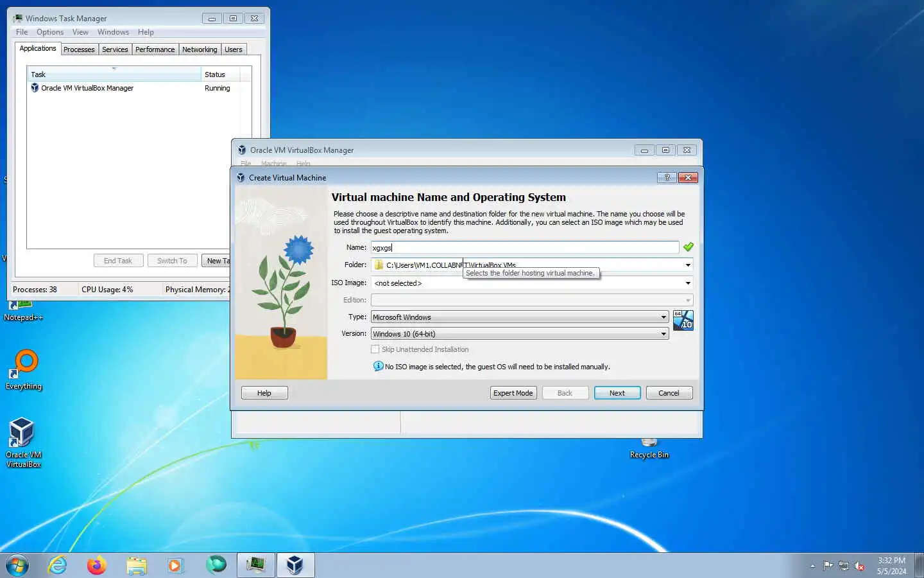Click the New Task button
The height and width of the screenshot is (578, 924).
coord(216,261)
